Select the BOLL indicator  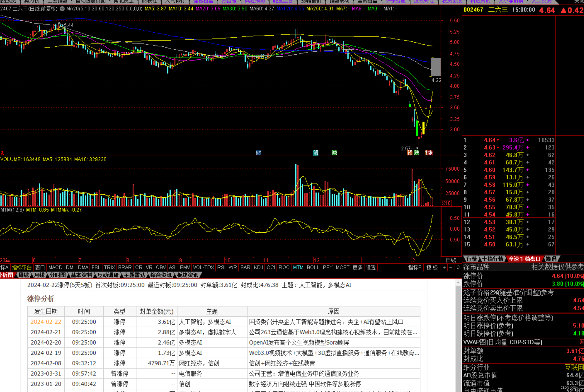coord(313,267)
